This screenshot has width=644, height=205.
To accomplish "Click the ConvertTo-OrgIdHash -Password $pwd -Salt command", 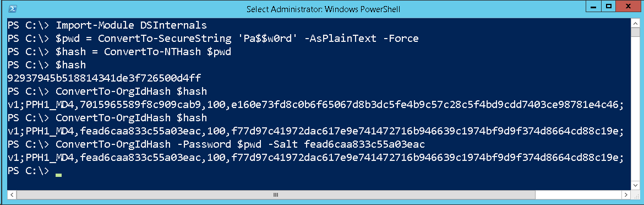I will coord(216,144).
